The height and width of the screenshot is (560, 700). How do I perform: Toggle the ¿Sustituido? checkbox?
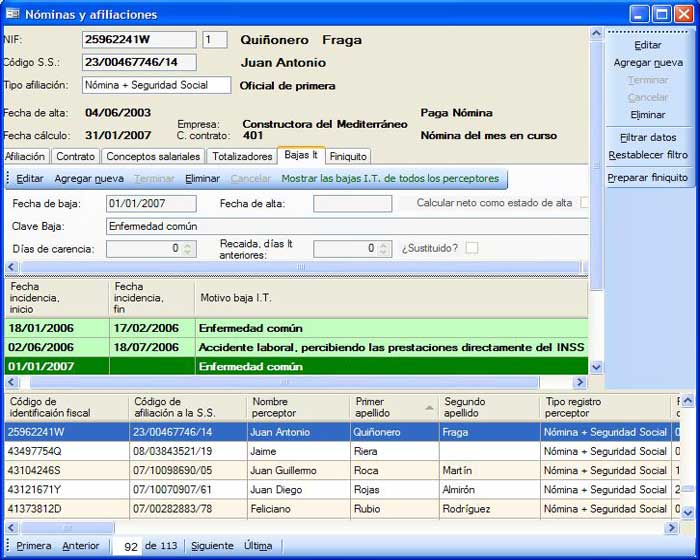[x=471, y=248]
